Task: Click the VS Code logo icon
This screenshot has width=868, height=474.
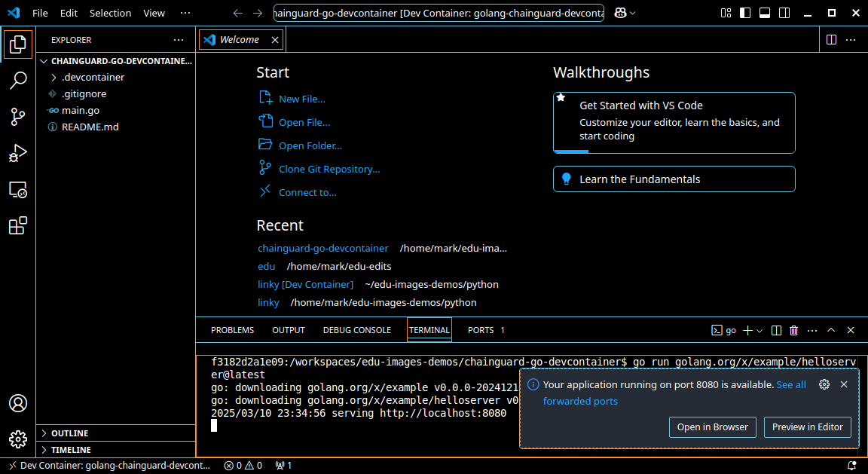Action: 14,13
